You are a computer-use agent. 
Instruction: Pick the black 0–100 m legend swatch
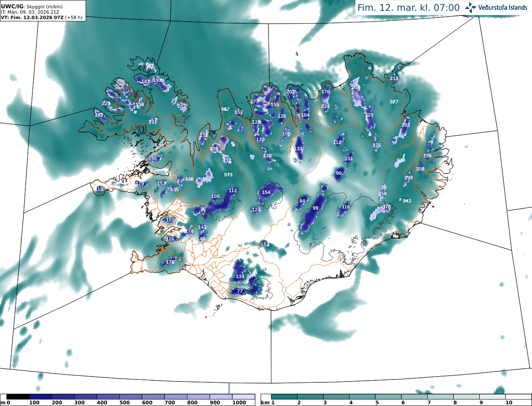click(18, 397)
